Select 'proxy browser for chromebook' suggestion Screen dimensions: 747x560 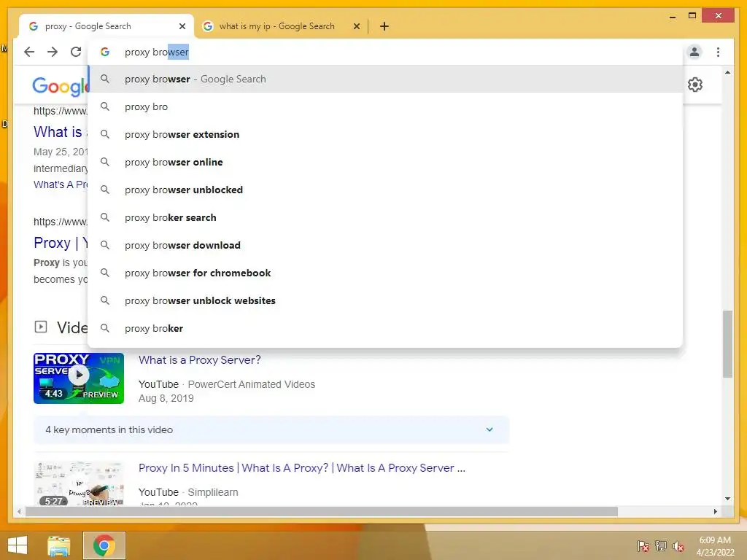point(385,273)
